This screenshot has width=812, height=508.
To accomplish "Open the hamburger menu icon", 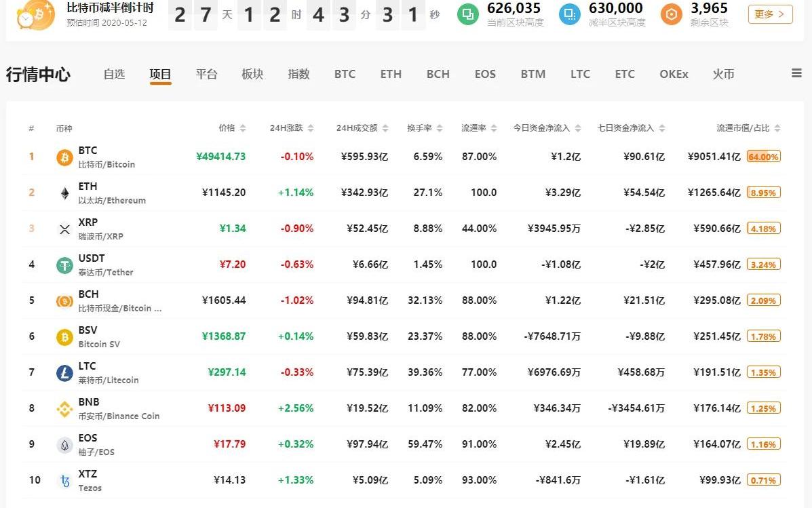I will [x=796, y=73].
